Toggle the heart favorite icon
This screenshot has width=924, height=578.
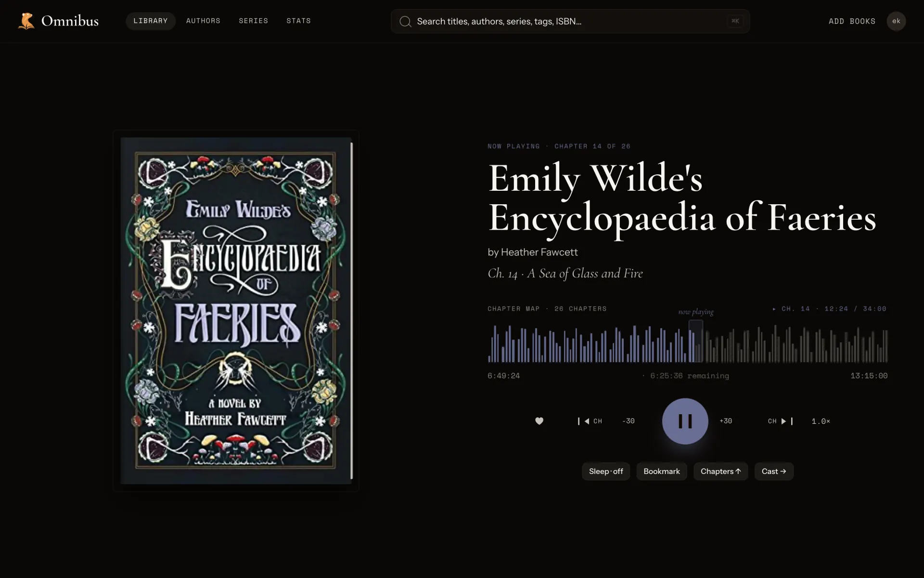click(539, 421)
